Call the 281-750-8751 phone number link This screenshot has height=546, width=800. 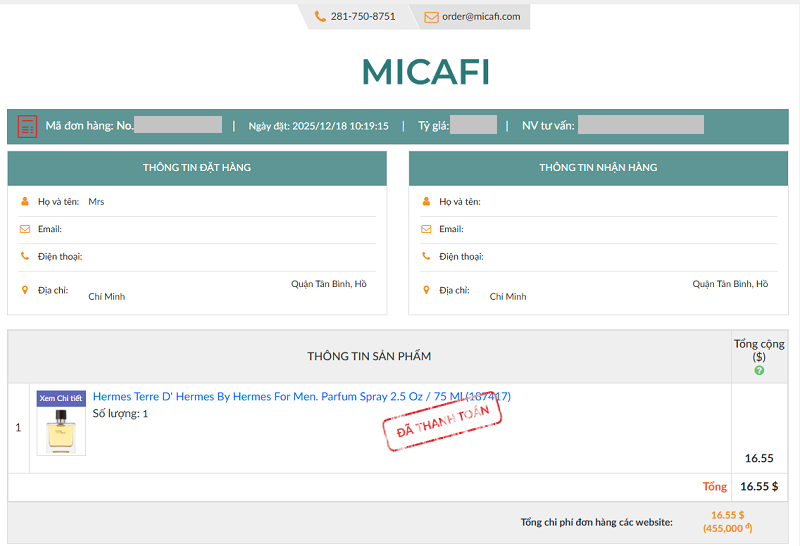pos(362,17)
